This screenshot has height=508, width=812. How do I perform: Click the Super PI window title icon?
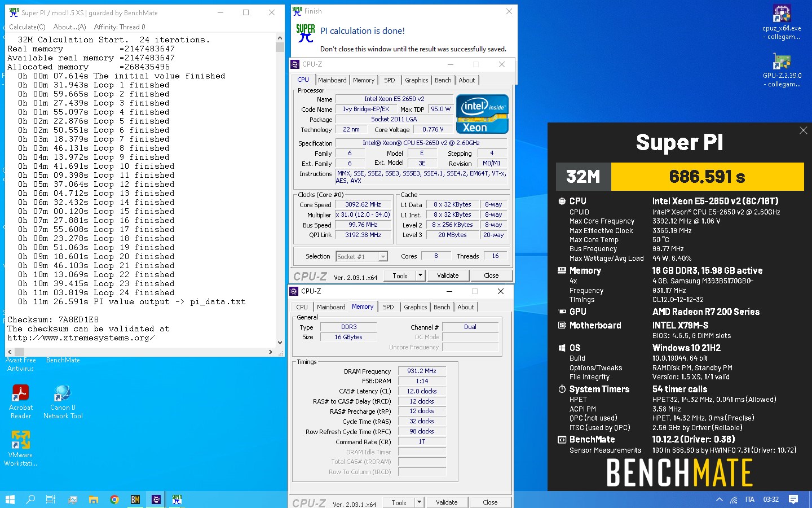coord(14,12)
